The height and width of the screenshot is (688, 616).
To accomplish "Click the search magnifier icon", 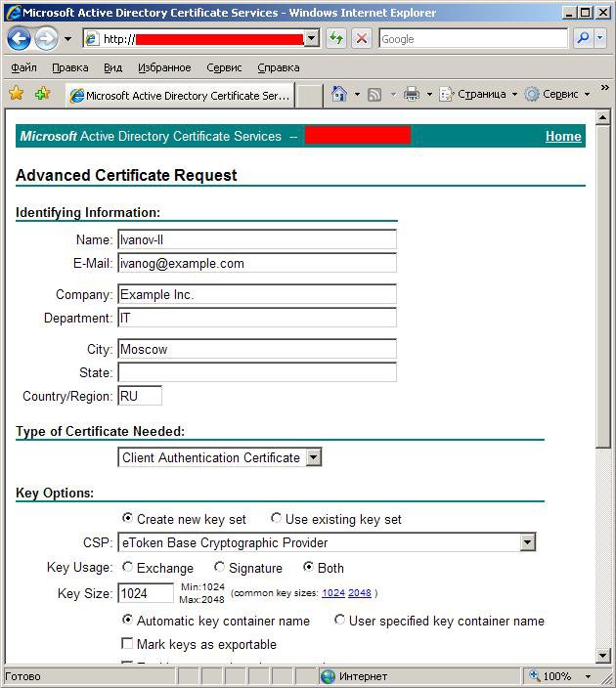I will [x=584, y=39].
